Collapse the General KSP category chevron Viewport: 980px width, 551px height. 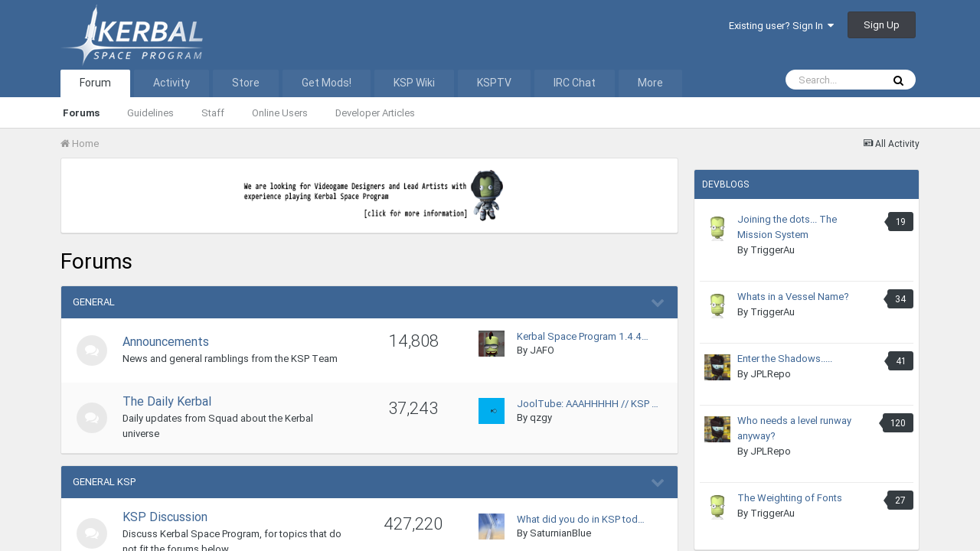pyautogui.click(x=658, y=483)
